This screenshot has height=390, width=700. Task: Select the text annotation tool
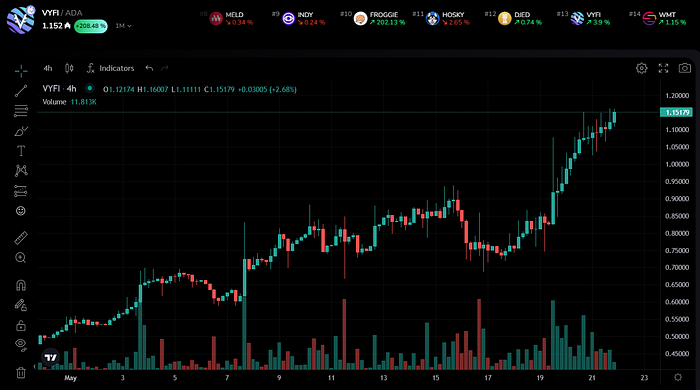(21, 151)
